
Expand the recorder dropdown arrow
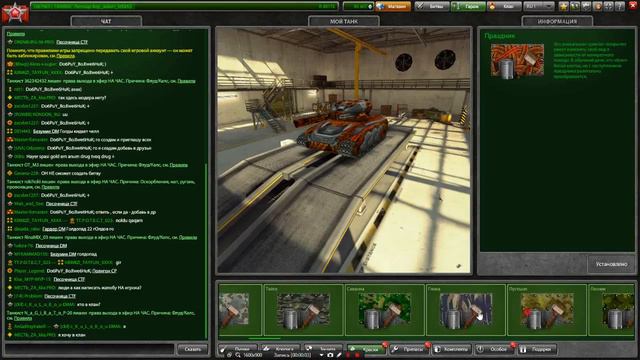[322, 356]
